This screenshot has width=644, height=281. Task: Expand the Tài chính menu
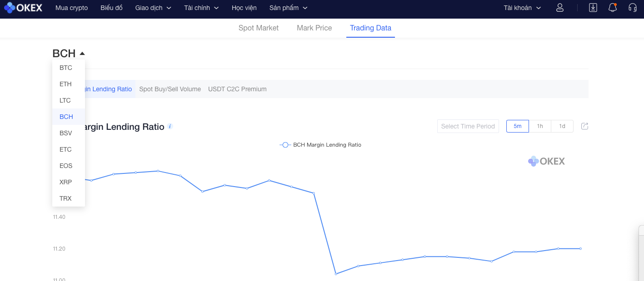201,8
